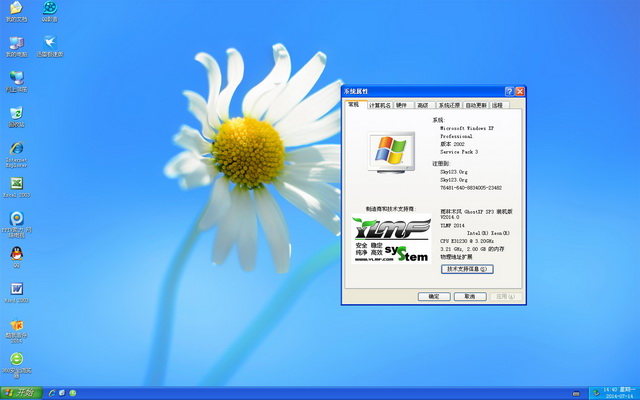This screenshot has width=640, height=400.
Task: Click the OK (确定) button
Action: (x=434, y=296)
